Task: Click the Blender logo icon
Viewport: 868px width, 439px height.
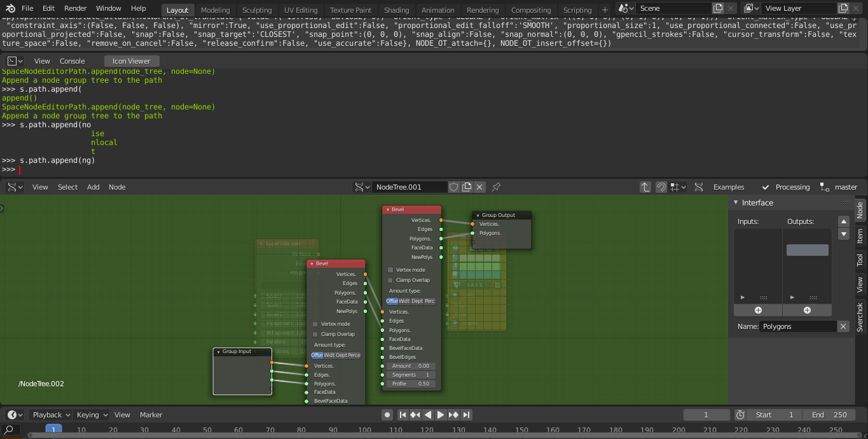Action: (x=11, y=8)
